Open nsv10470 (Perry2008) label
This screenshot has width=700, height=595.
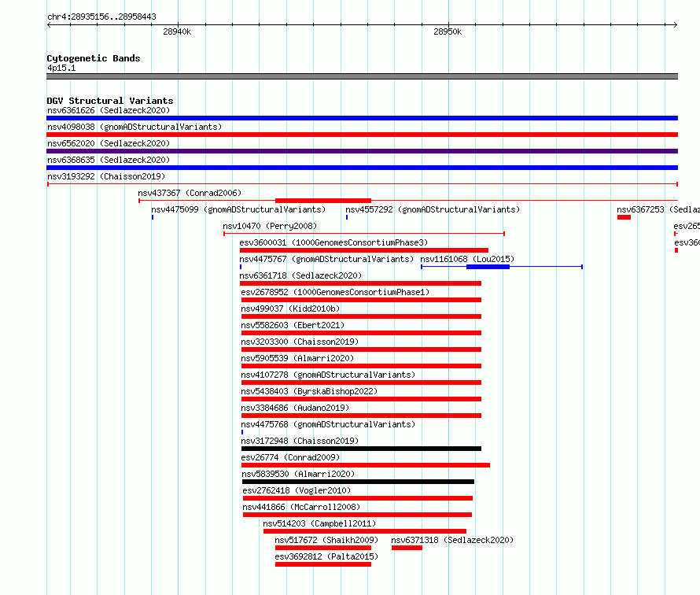(x=270, y=226)
